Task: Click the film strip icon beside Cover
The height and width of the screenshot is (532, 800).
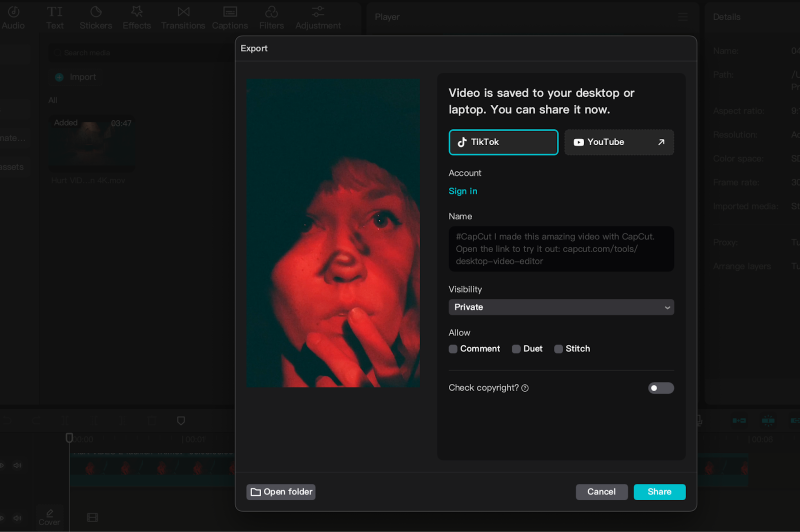Action: (x=92, y=518)
